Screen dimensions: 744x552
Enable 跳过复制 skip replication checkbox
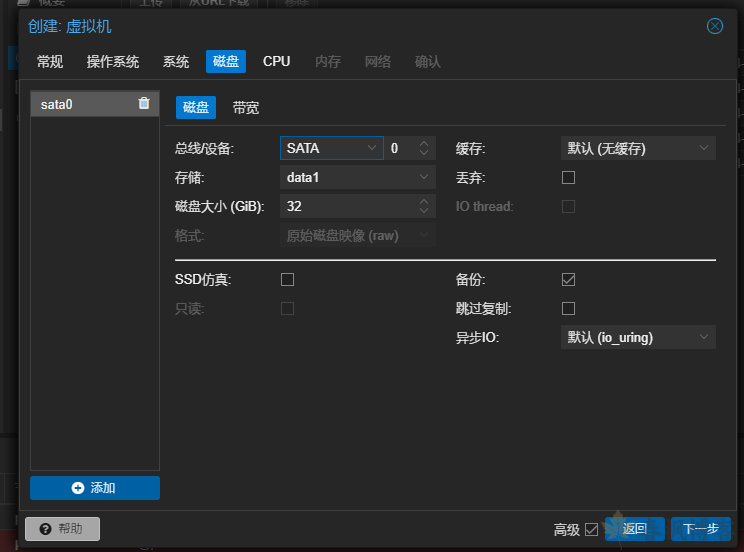click(568, 309)
